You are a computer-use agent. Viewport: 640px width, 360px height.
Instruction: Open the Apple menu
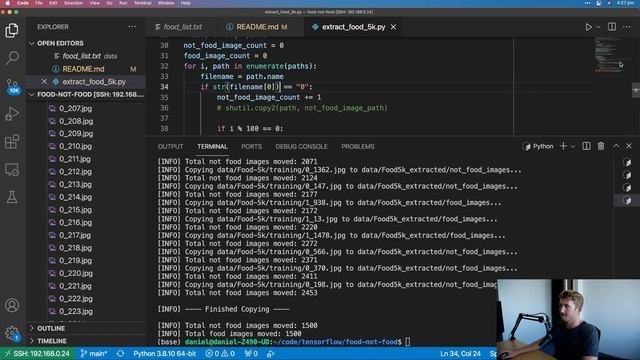7,3
